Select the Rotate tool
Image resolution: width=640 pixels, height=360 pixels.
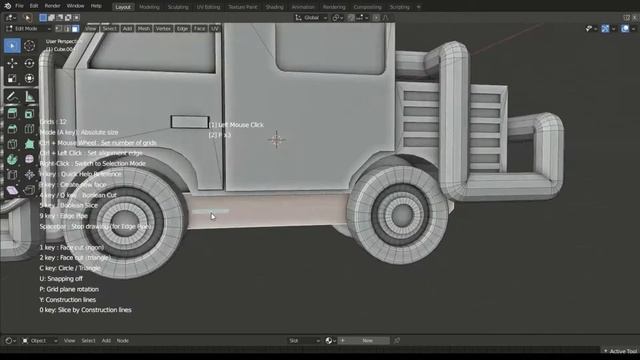29,63
